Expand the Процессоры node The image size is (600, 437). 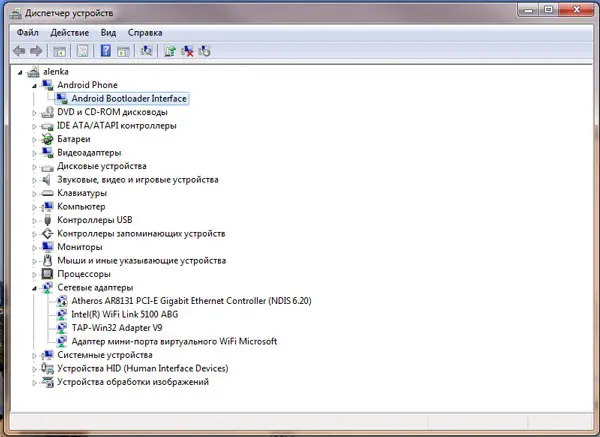(34, 275)
